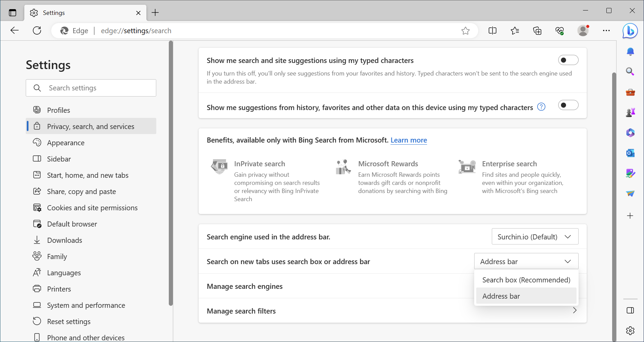Open Default browser settings
This screenshot has height=342, width=644.
91,224
